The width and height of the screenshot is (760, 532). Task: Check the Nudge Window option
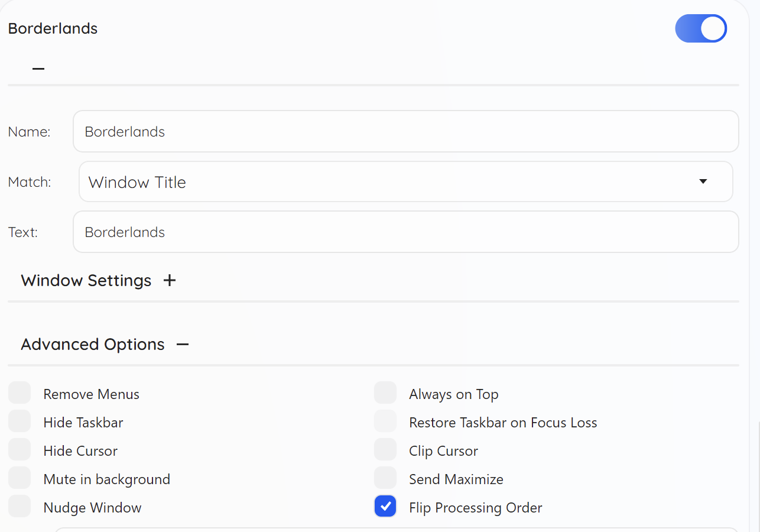[20, 507]
